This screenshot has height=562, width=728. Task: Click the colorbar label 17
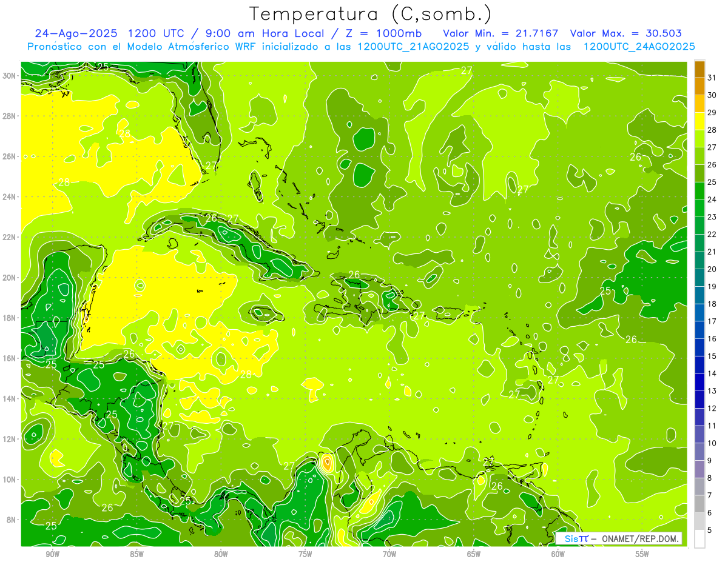712,321
